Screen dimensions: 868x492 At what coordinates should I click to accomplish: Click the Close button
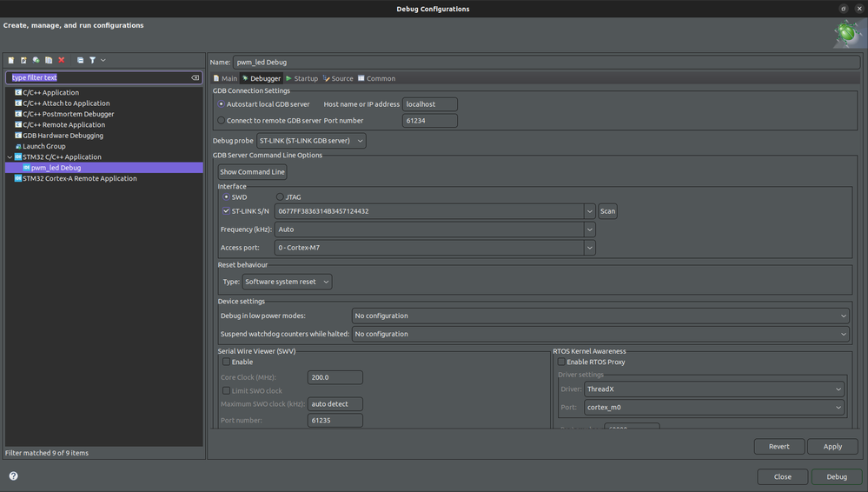(783, 477)
